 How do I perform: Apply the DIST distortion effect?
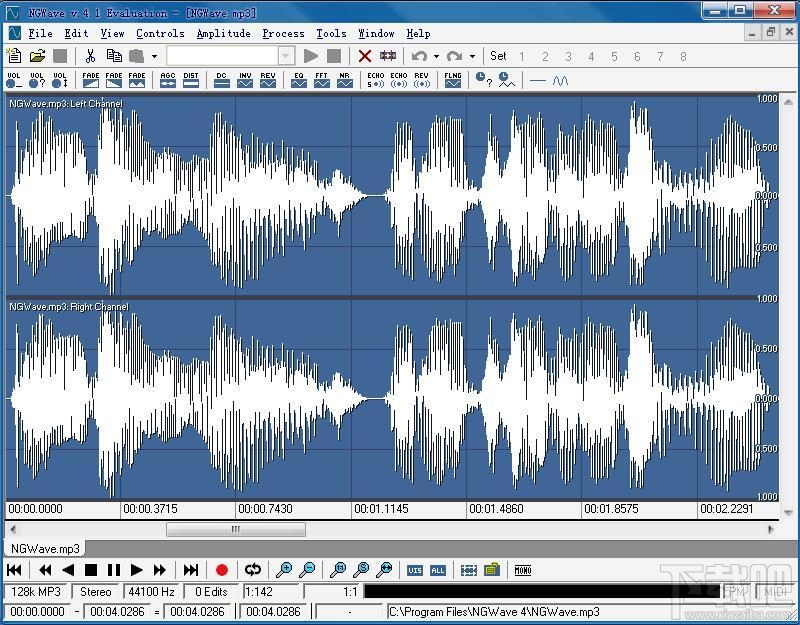[191, 80]
